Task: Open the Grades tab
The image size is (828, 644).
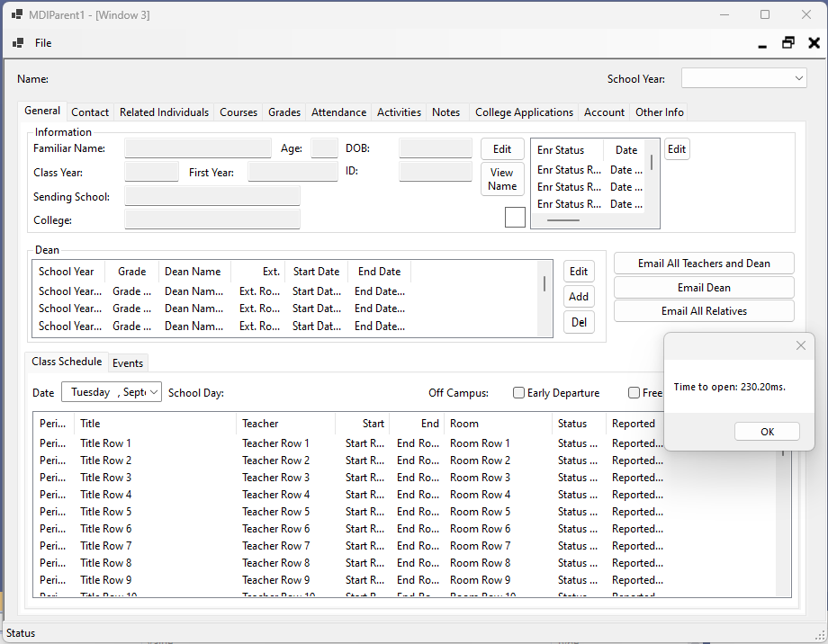Action: click(284, 112)
